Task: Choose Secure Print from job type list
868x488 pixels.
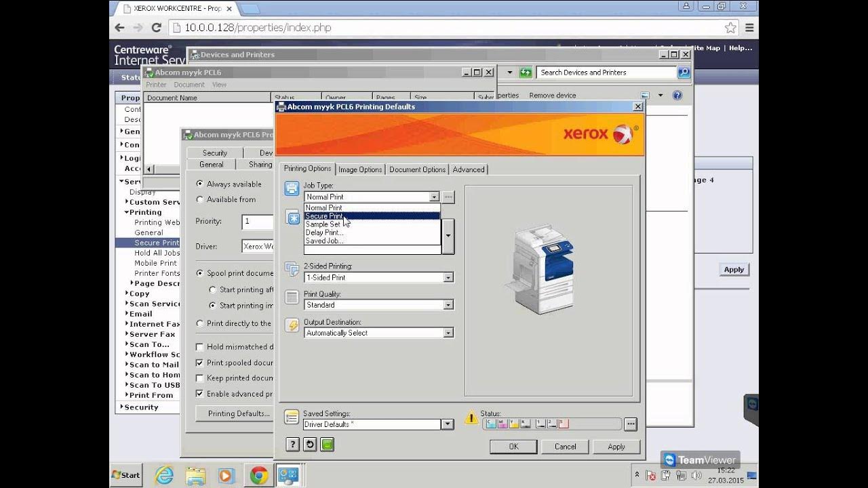Action: [x=372, y=216]
